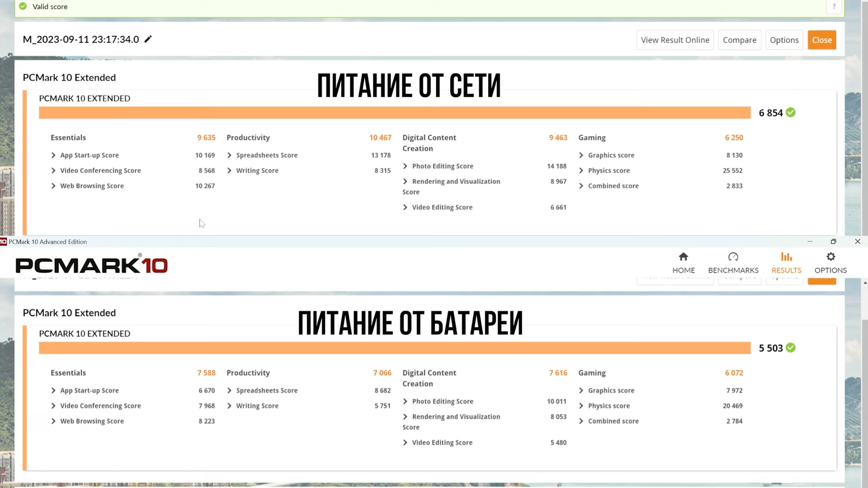Click the Valid score green check icon
868x488 pixels.
(23, 7)
